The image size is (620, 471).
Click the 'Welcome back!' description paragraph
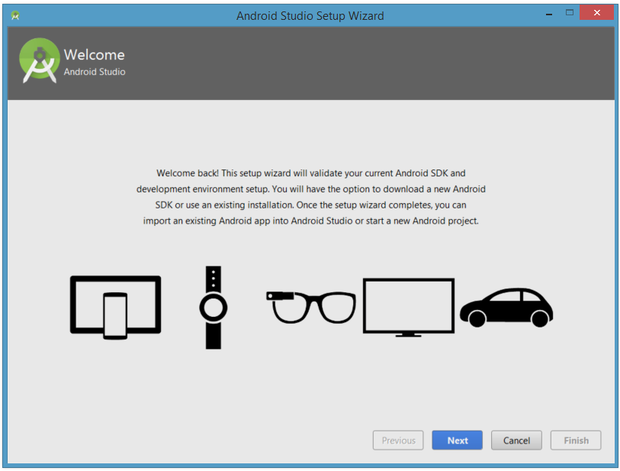click(x=308, y=196)
